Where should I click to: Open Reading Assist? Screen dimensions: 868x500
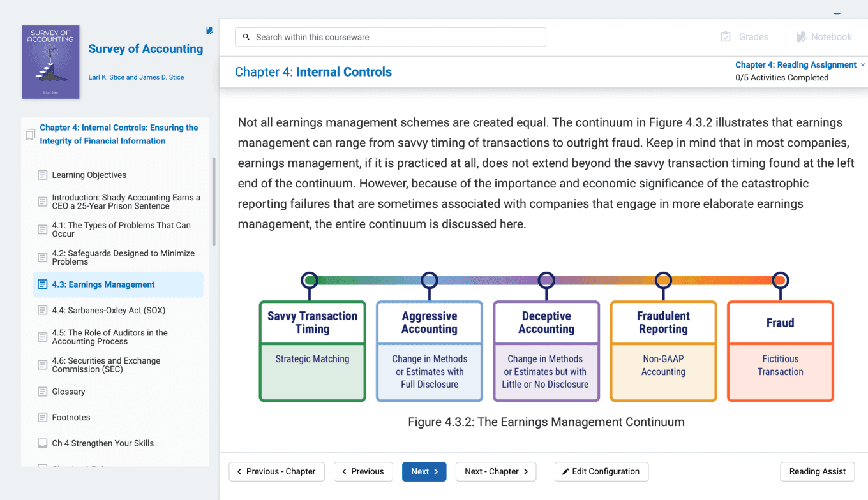pyautogui.click(x=818, y=472)
